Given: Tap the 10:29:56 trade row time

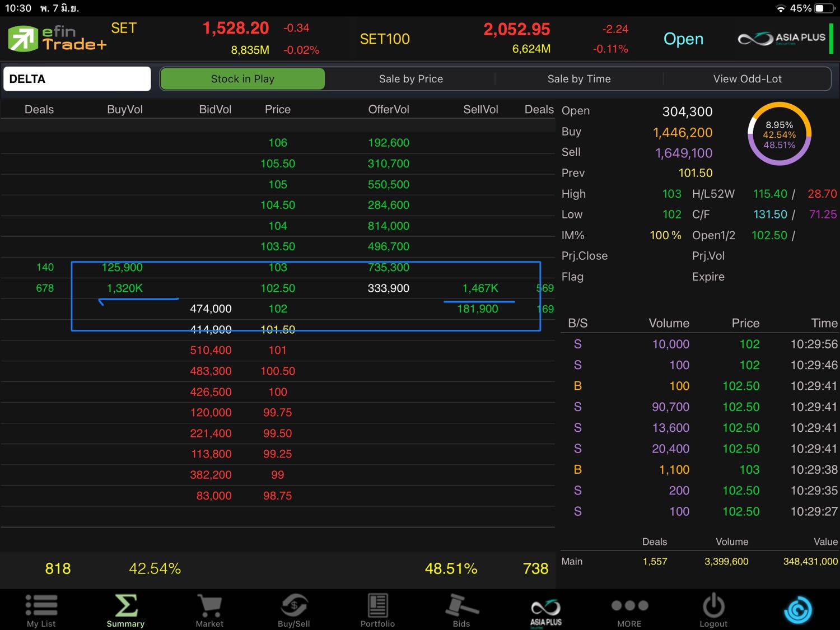Looking at the screenshot, I should [814, 344].
